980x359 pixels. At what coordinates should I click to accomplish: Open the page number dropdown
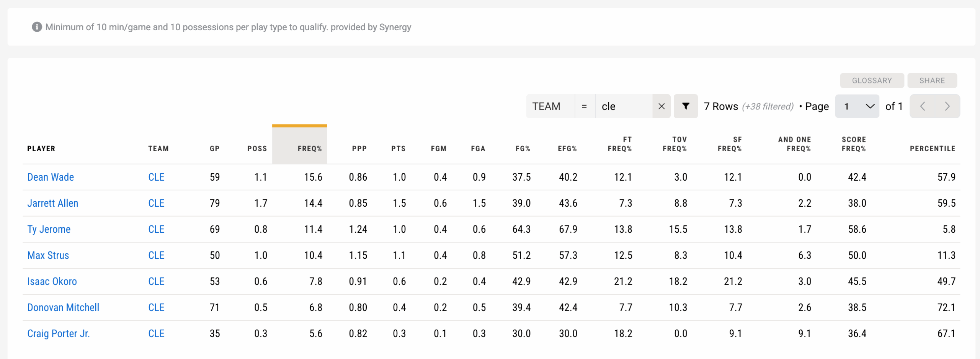857,106
